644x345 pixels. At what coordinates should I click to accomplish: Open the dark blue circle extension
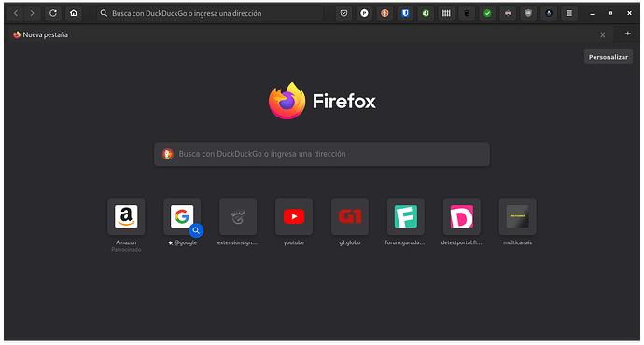tap(549, 13)
